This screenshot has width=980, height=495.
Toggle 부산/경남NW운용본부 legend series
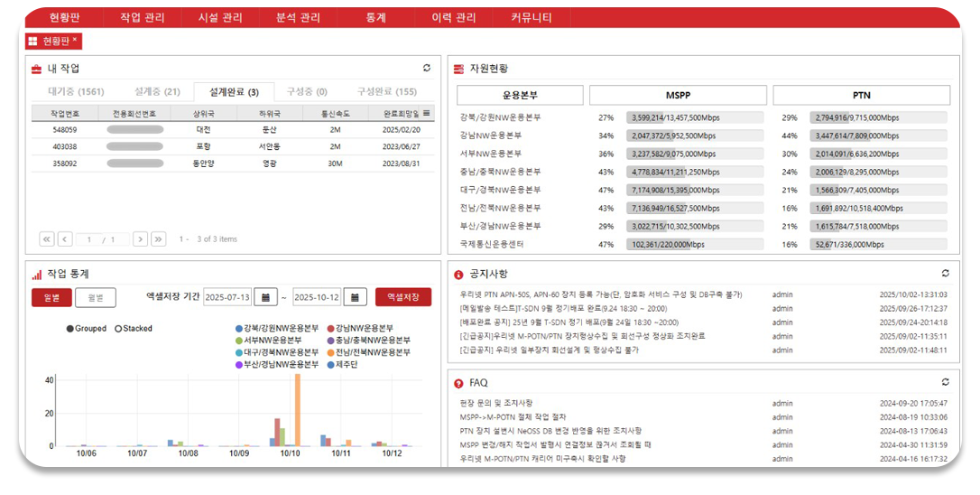[x=277, y=364]
